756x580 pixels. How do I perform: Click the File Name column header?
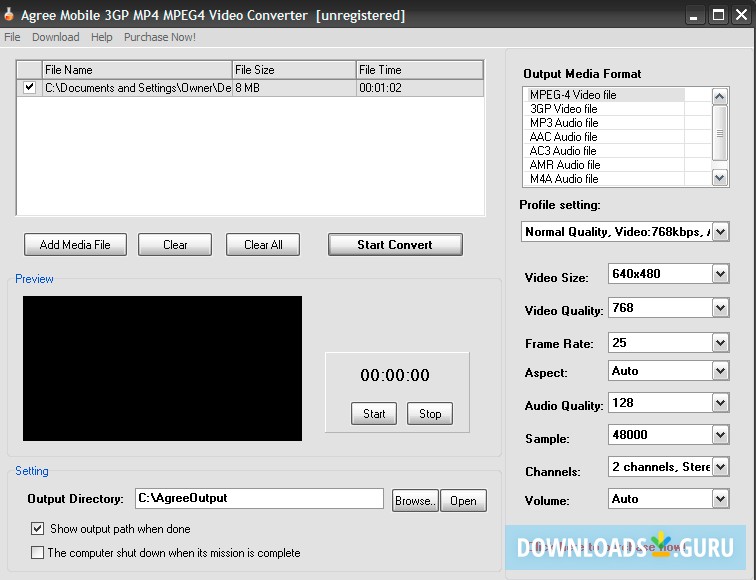137,70
